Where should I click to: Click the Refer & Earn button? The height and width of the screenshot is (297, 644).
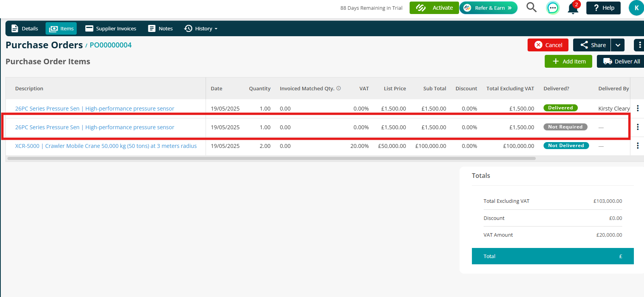tap(489, 8)
